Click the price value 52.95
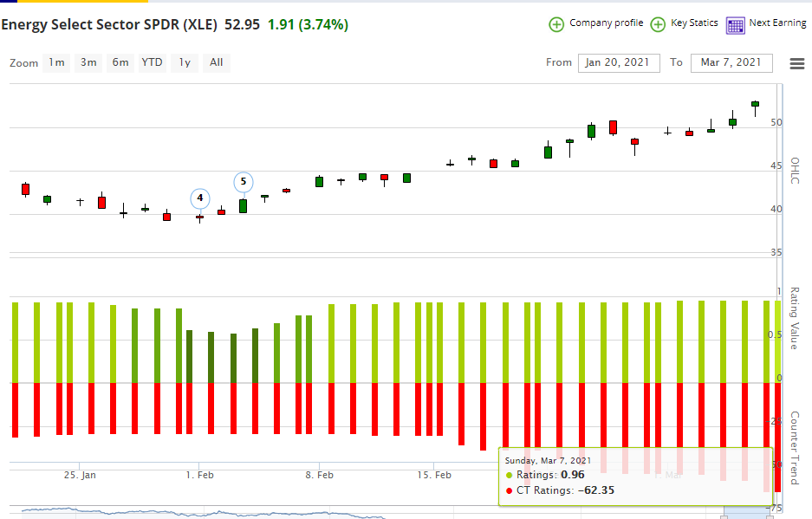Screen dimensions: 812x519 [242, 24]
